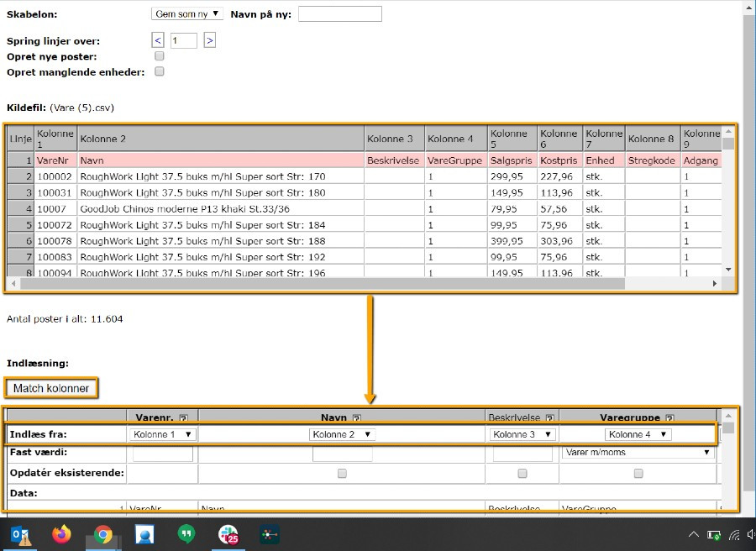Image resolution: width=756 pixels, height=551 pixels.
Task: Click the Navn på ny text field
Action: [x=339, y=14]
